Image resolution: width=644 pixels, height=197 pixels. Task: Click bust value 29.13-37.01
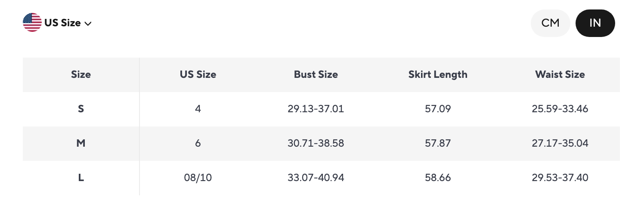coord(316,109)
